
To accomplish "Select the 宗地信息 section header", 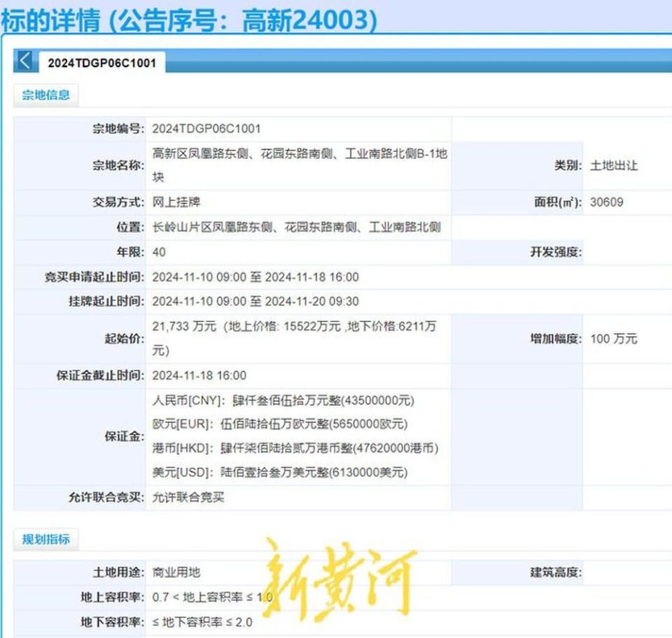I will (46, 95).
